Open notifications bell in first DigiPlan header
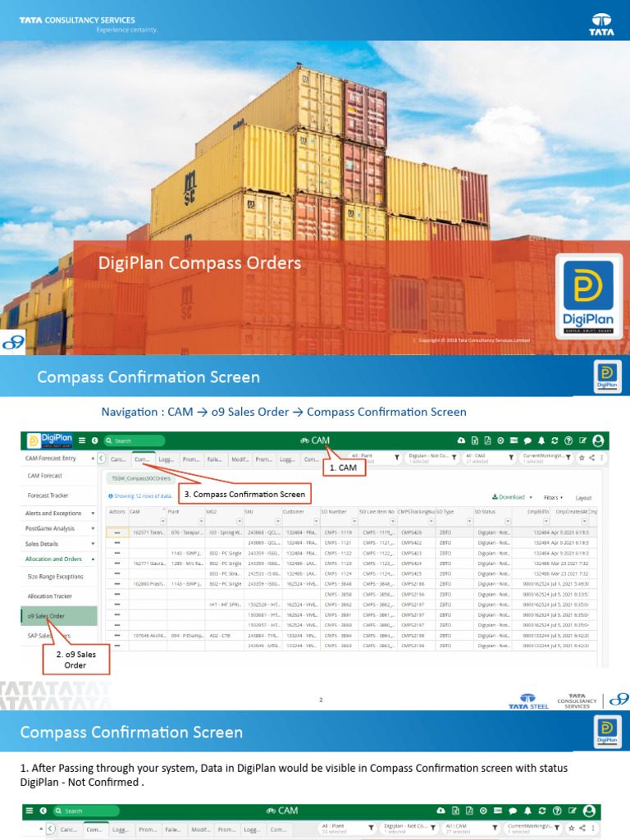 click(x=541, y=441)
